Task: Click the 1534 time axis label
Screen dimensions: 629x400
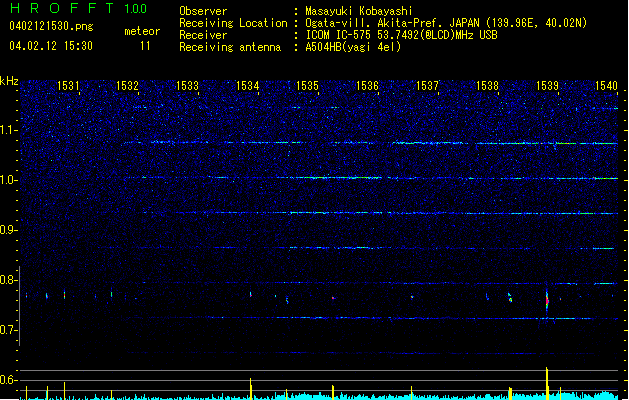Action: pos(248,86)
